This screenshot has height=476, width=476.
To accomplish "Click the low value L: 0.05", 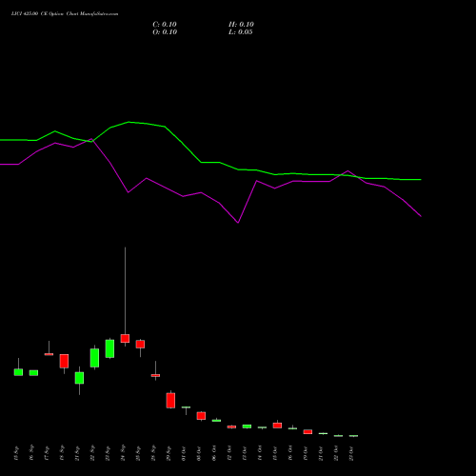I will point(241,32).
